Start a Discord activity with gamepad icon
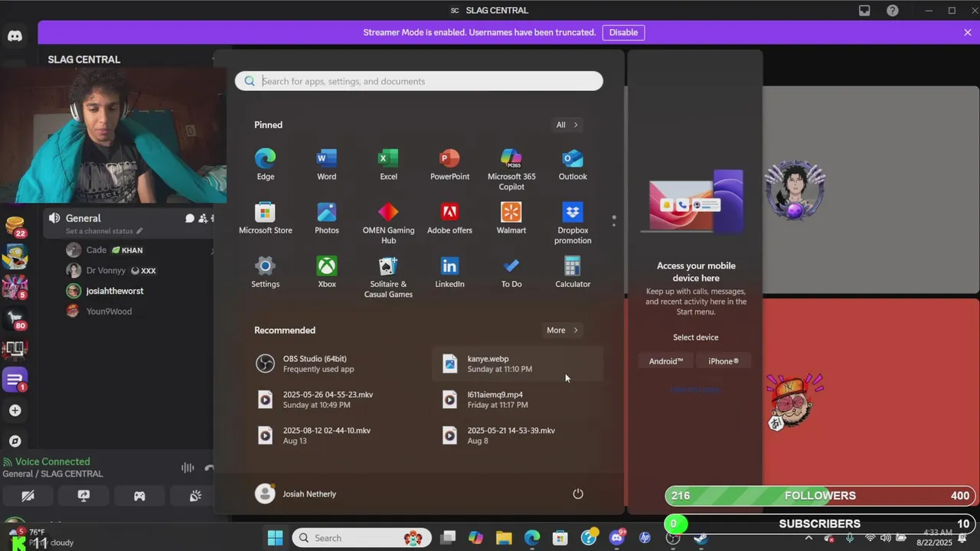This screenshot has width=980, height=551. pos(139,496)
